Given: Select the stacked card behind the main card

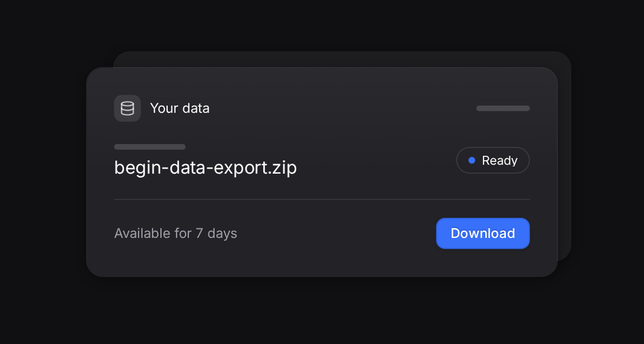Looking at the screenshot, I should tap(564, 156).
